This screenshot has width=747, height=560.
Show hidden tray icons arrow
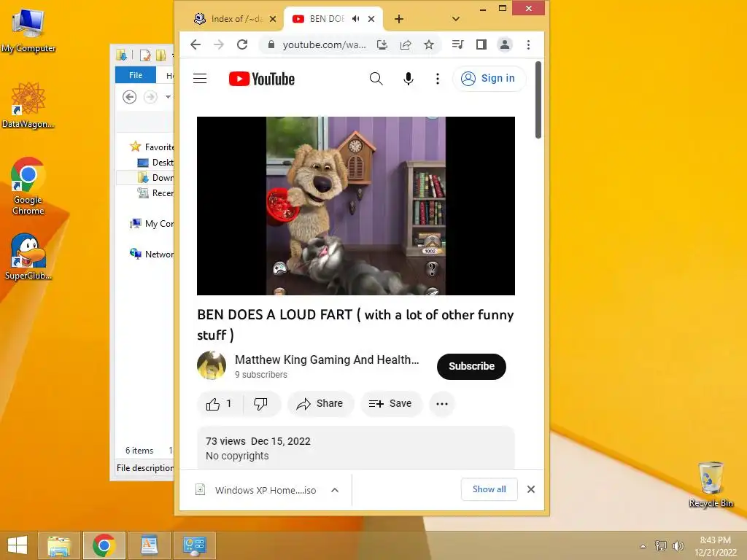coord(643,546)
